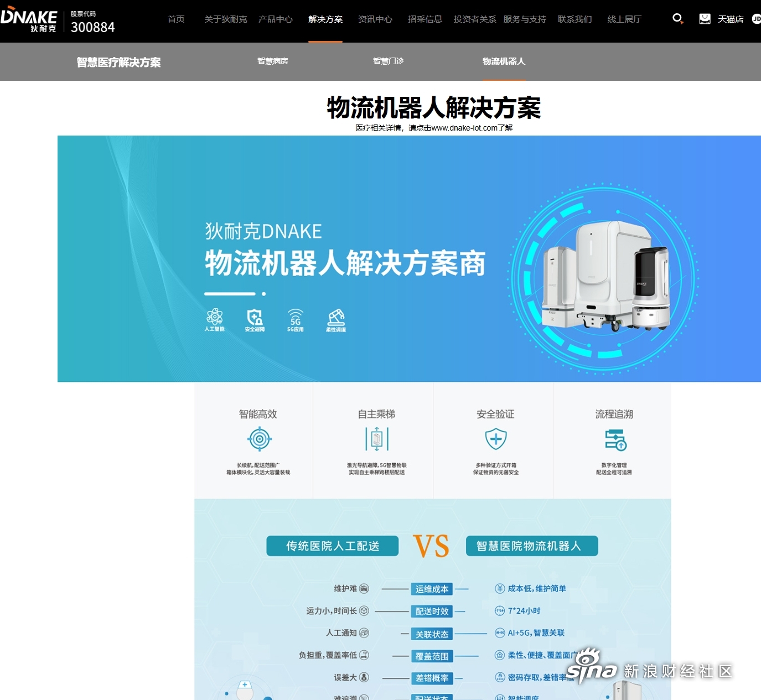This screenshot has height=700, width=761.
Task: Open the 线上展厅 menu item
Action: 624,19
